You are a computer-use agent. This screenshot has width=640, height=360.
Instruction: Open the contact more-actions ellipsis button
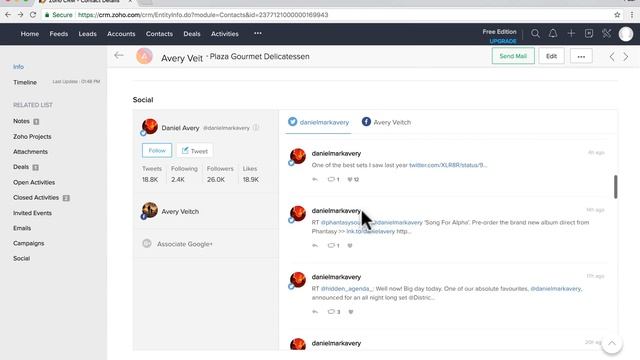(x=581, y=56)
